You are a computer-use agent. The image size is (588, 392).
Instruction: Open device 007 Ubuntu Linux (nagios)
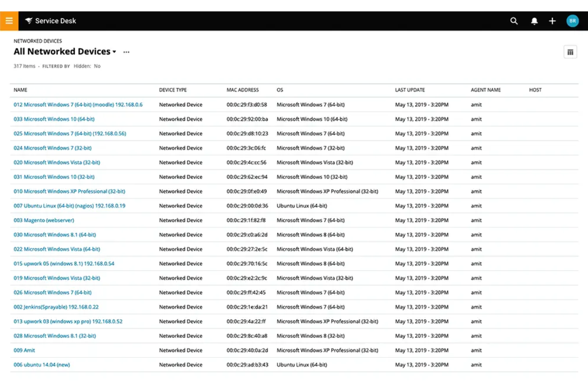[69, 206]
